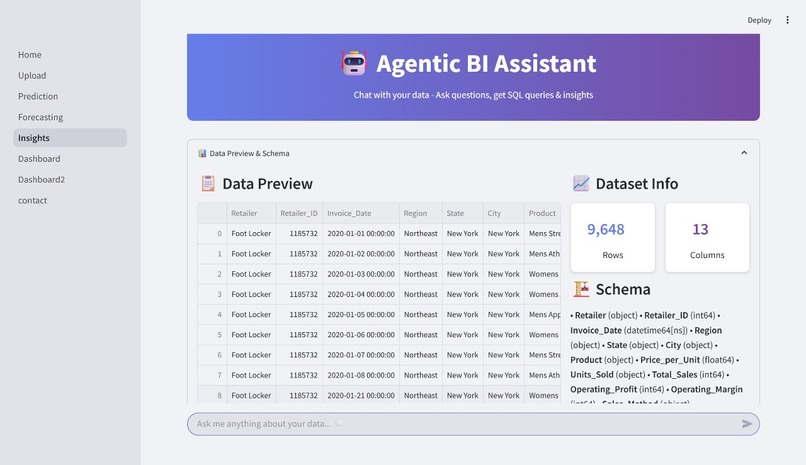Viewport: 806px width, 465px height.
Task: Click the Region column header
Action: coord(420,213)
